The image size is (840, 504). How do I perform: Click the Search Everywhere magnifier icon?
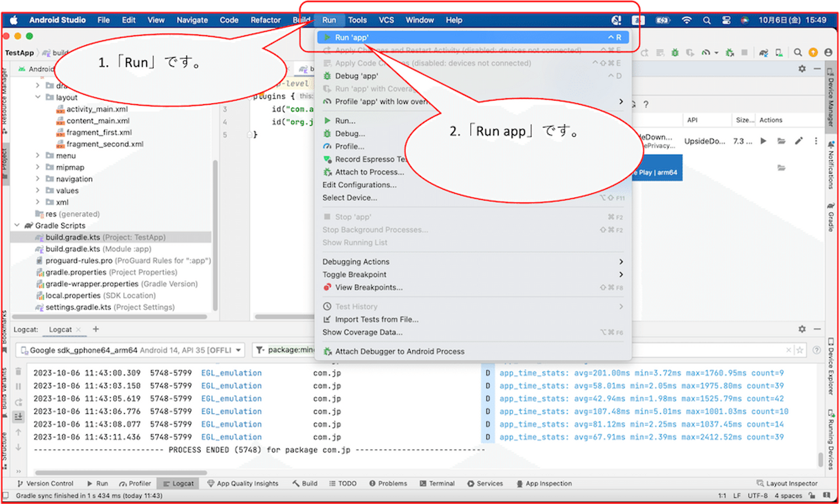coord(797,52)
